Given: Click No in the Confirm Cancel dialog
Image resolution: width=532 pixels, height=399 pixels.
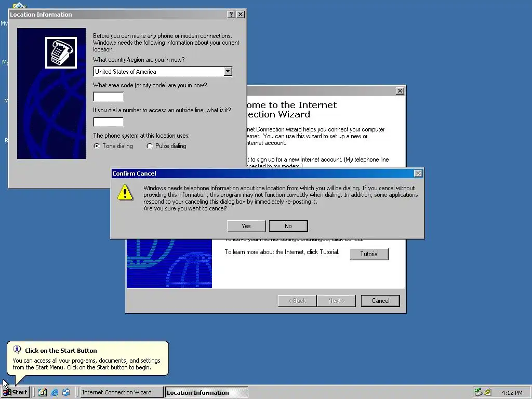Looking at the screenshot, I should [x=288, y=226].
